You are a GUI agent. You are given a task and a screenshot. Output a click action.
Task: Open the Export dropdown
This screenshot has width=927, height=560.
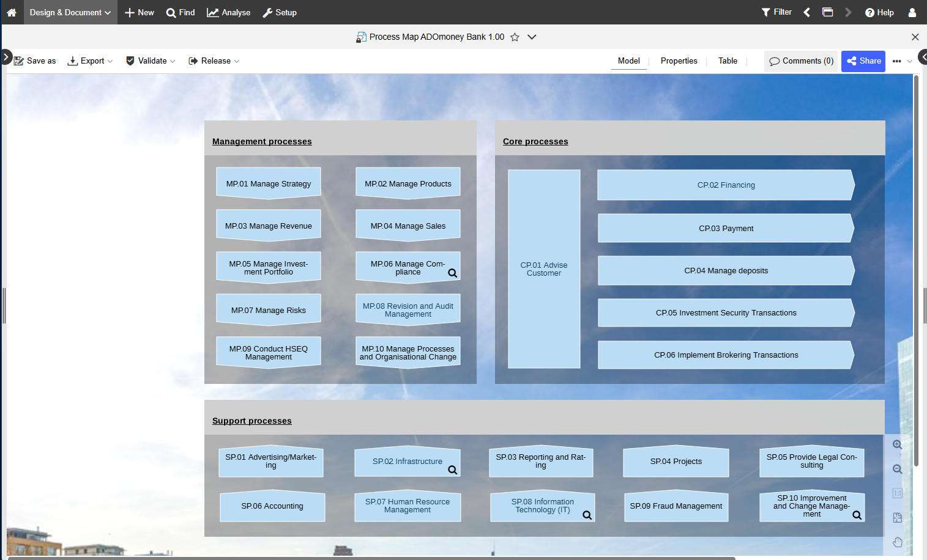tap(91, 61)
